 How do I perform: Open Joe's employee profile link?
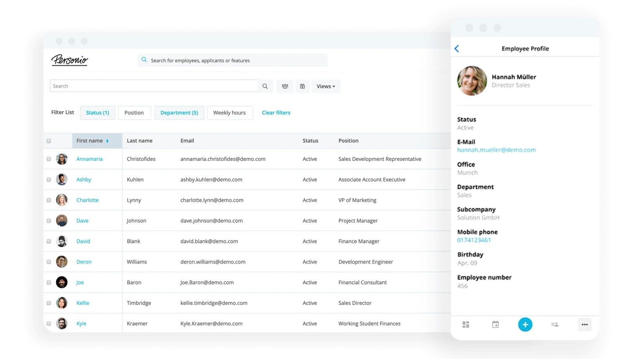click(80, 282)
